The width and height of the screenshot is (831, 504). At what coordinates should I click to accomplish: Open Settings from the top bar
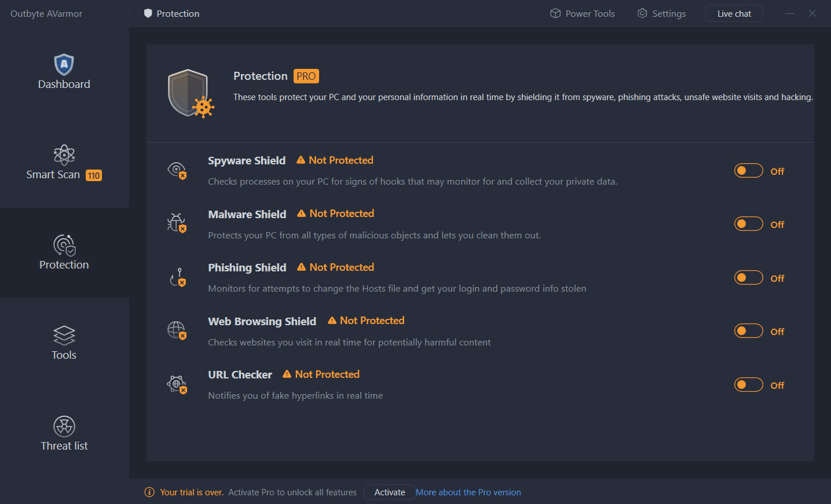(661, 13)
